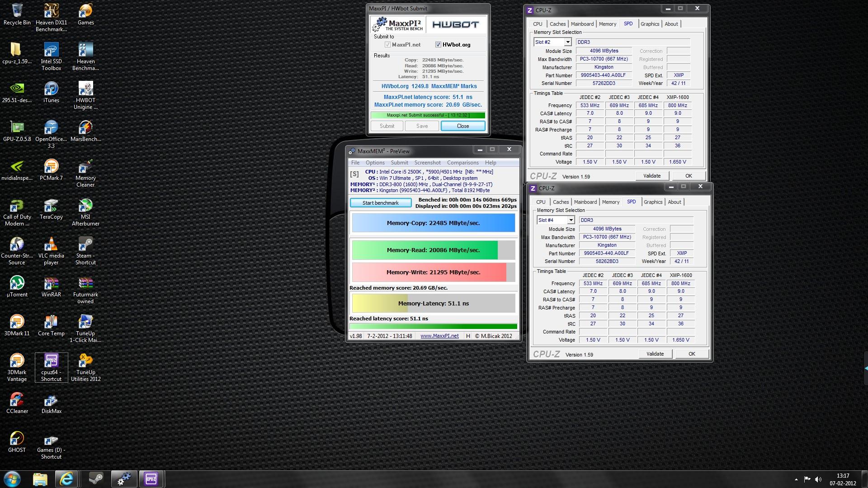Click the Memory-Write red result bar
Viewport: 868px width, 488px height.
[434, 272]
